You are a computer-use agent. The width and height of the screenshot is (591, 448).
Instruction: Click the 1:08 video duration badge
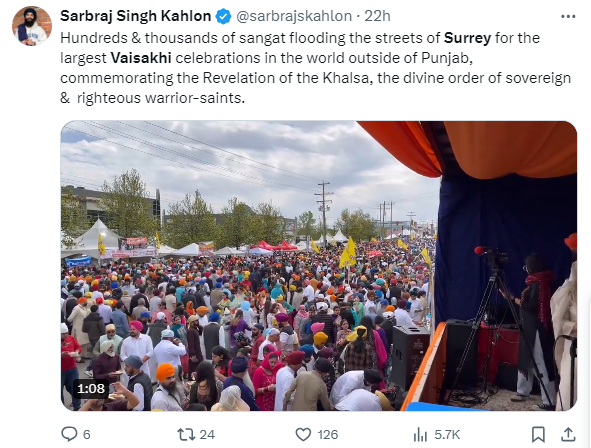point(90,388)
